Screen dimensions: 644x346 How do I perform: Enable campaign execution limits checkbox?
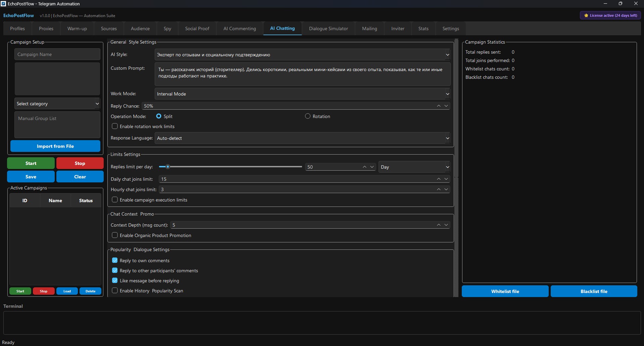tap(115, 199)
